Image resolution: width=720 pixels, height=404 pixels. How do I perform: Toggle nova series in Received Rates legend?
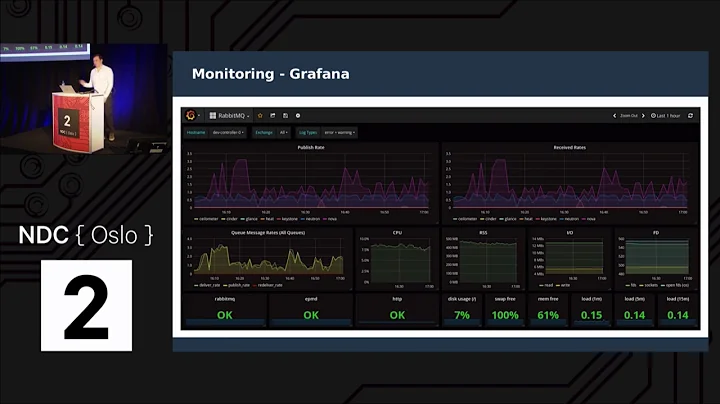pos(589,219)
